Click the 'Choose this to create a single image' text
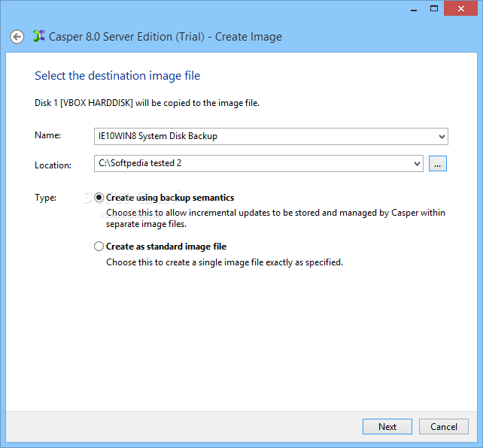483x448 pixels. 224,262
